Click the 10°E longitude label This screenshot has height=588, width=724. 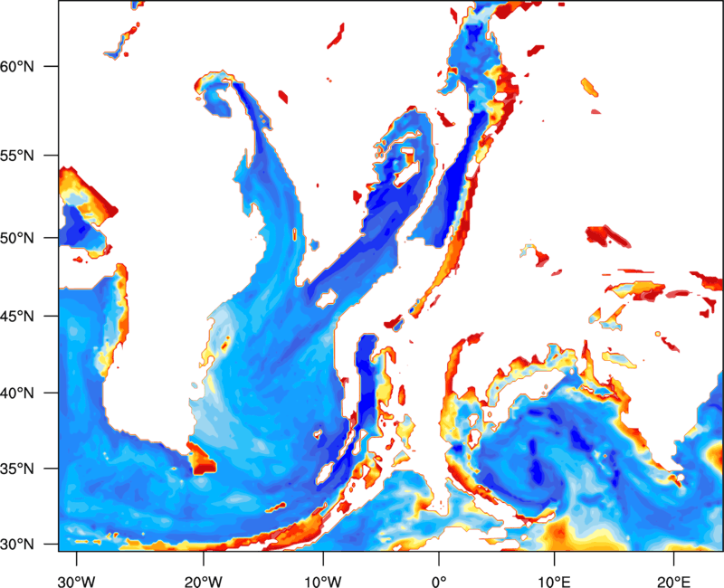[554, 582]
